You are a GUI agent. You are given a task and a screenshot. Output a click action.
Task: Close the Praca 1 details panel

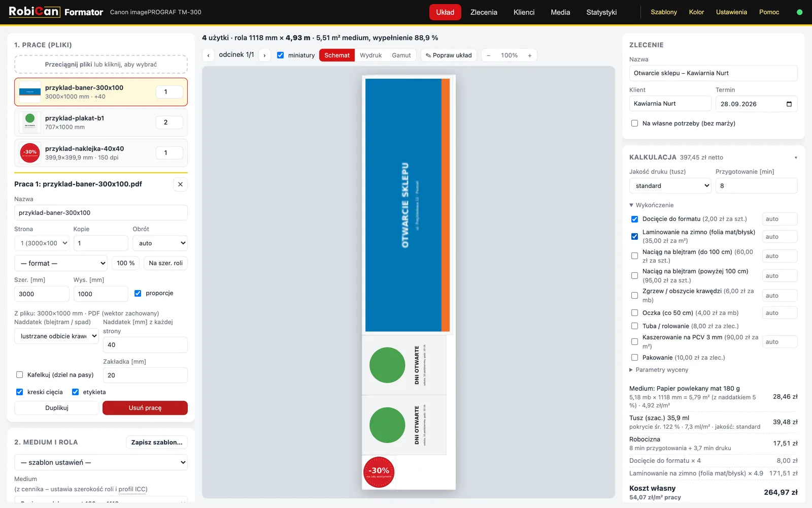pyautogui.click(x=180, y=184)
